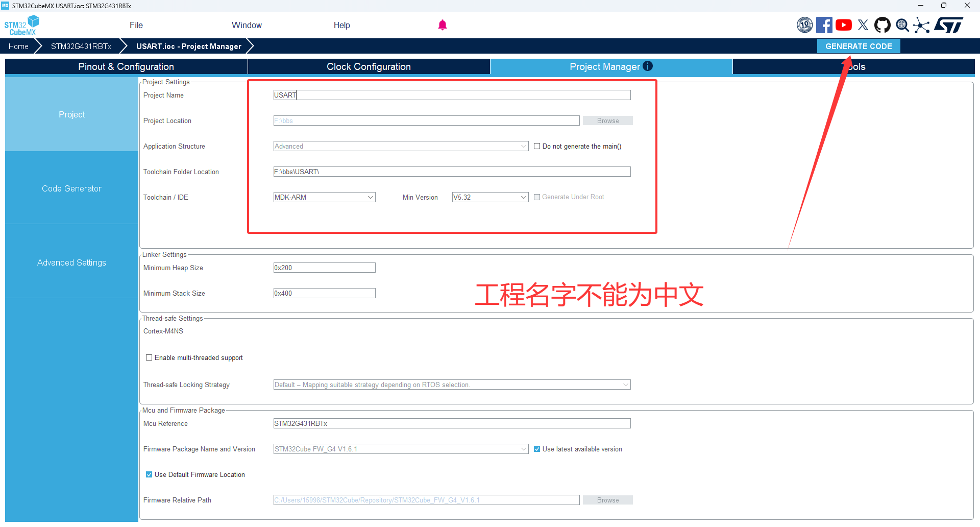Open the X social icon
This screenshot has width=980, height=527.
pos(863,25)
